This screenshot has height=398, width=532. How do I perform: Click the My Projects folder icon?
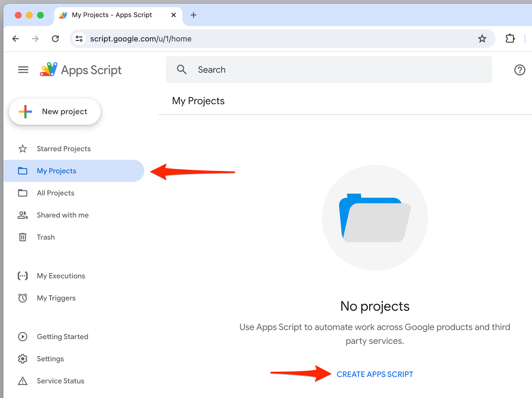click(23, 171)
